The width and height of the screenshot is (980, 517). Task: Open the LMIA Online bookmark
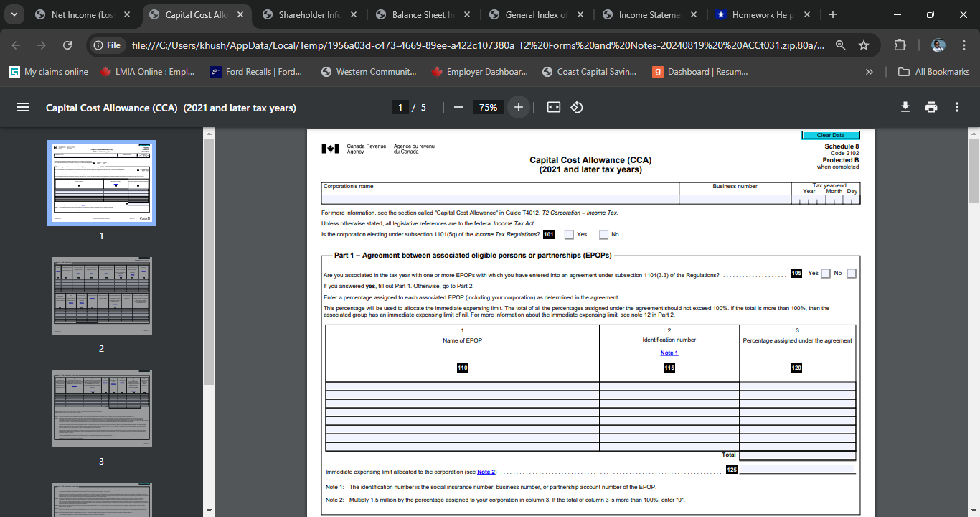point(147,72)
